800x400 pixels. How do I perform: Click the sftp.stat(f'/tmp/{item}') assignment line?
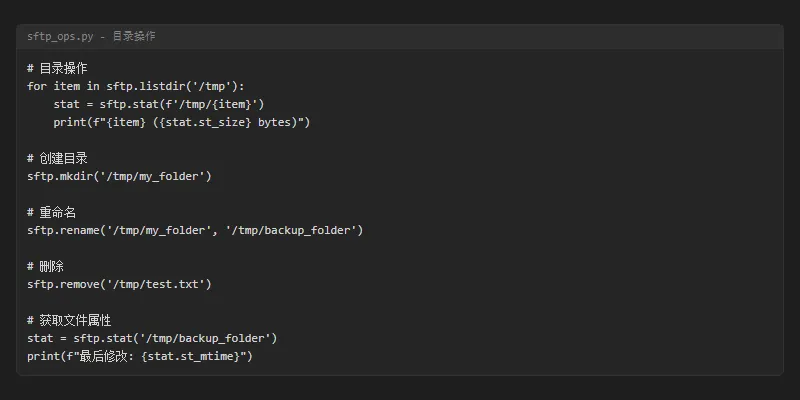click(159, 105)
